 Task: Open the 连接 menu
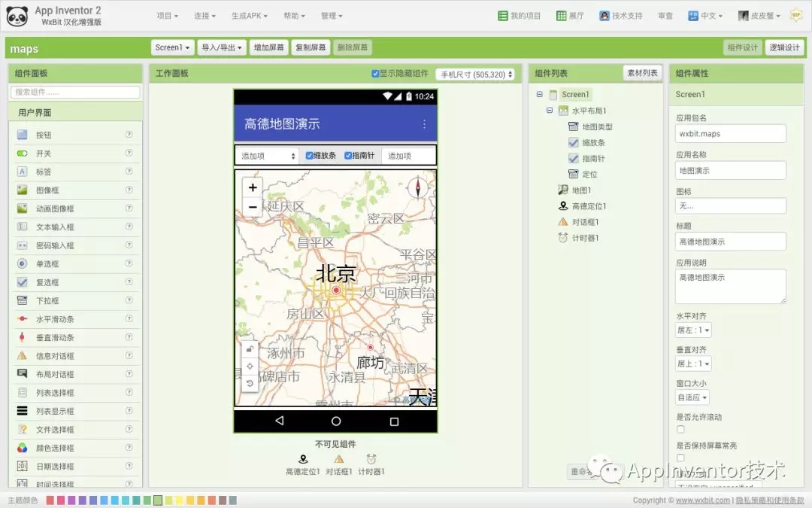(205, 16)
